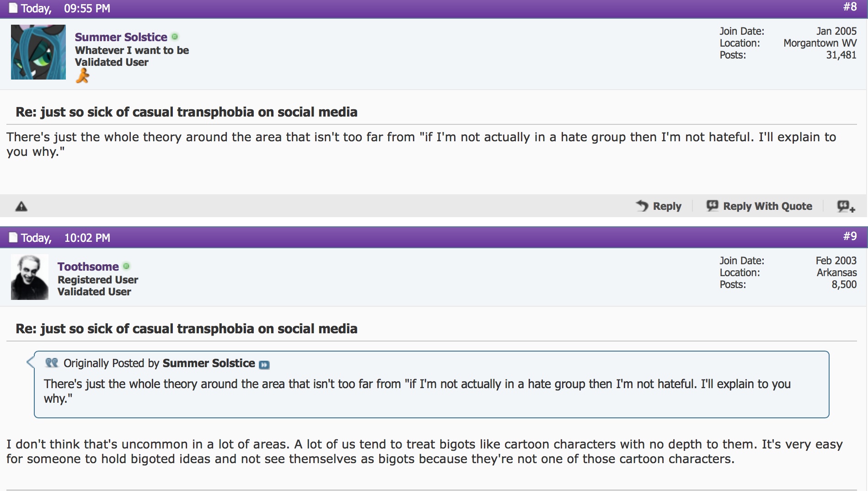868x491 pixels.
Task: Click the Reply With Quote speech icon
Action: (712, 206)
